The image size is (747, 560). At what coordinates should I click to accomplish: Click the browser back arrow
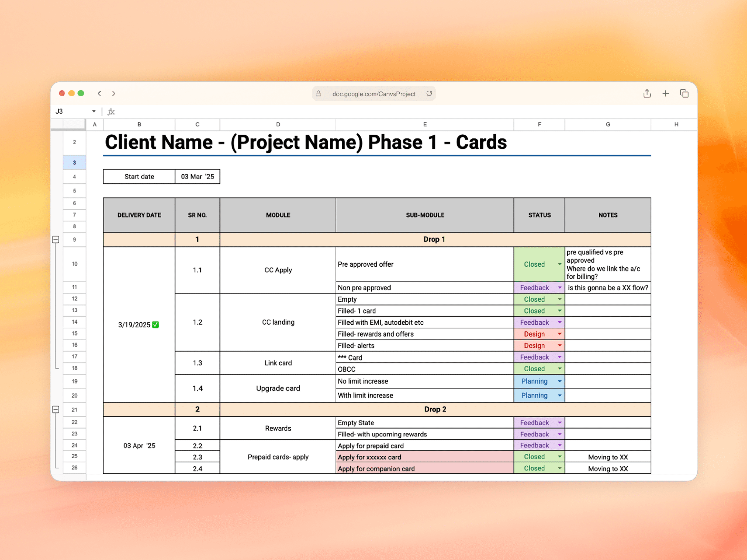click(100, 93)
